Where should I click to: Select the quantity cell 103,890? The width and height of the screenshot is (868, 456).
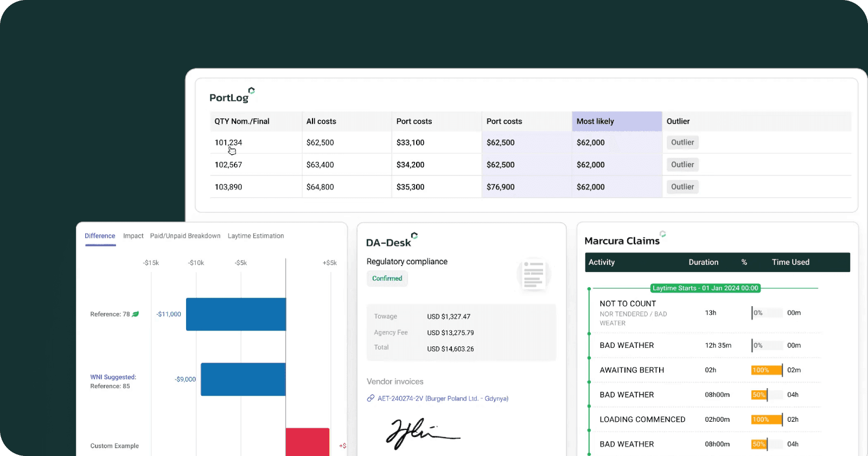coord(228,187)
